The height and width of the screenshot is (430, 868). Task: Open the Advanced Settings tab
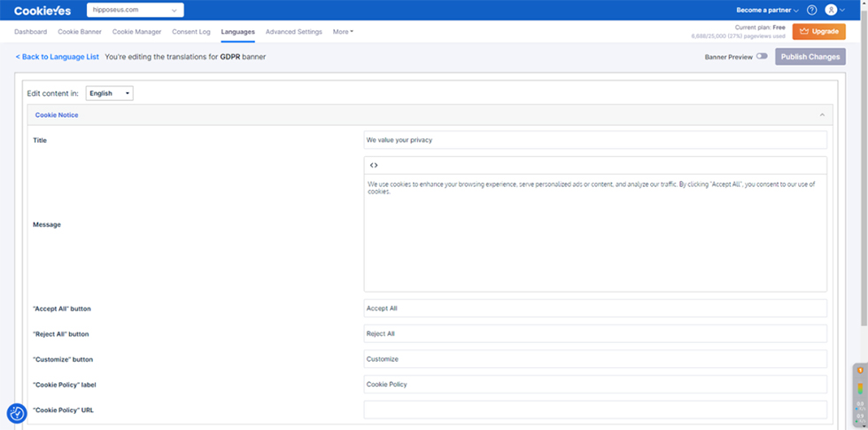point(294,32)
